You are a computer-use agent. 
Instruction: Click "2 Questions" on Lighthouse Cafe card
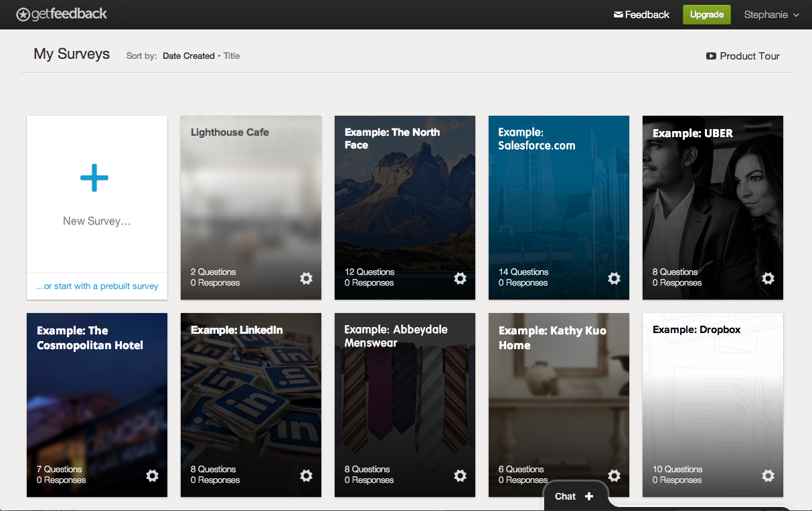[x=213, y=272]
